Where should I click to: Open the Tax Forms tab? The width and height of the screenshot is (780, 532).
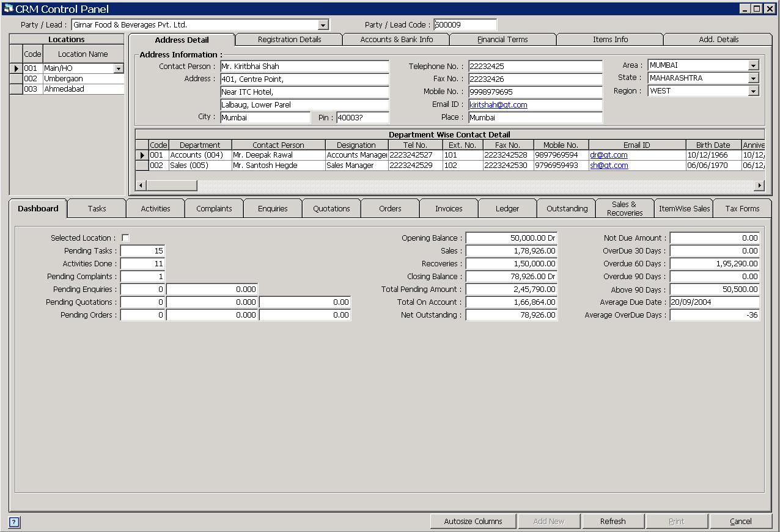pyautogui.click(x=742, y=208)
